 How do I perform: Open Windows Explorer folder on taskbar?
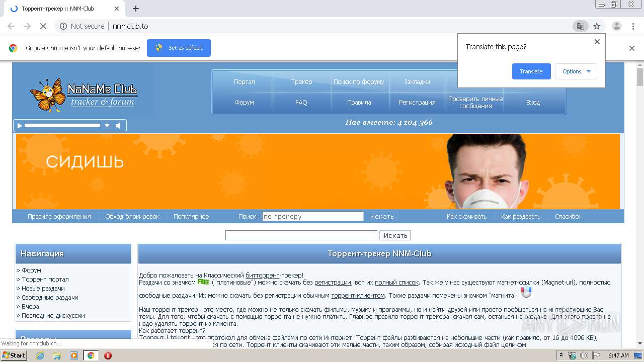click(x=57, y=355)
